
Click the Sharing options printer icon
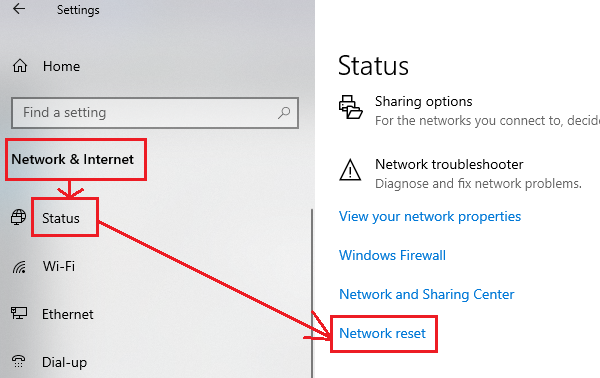[350, 107]
